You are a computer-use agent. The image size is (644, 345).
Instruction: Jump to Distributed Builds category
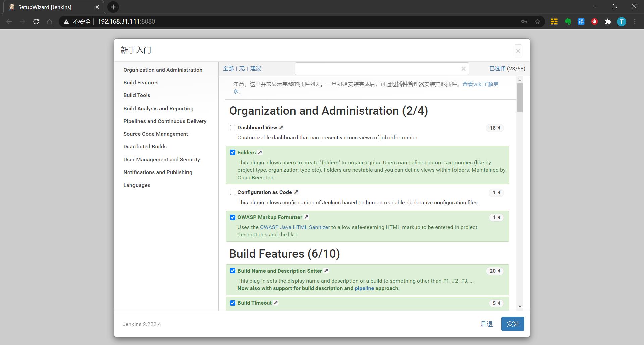145,146
